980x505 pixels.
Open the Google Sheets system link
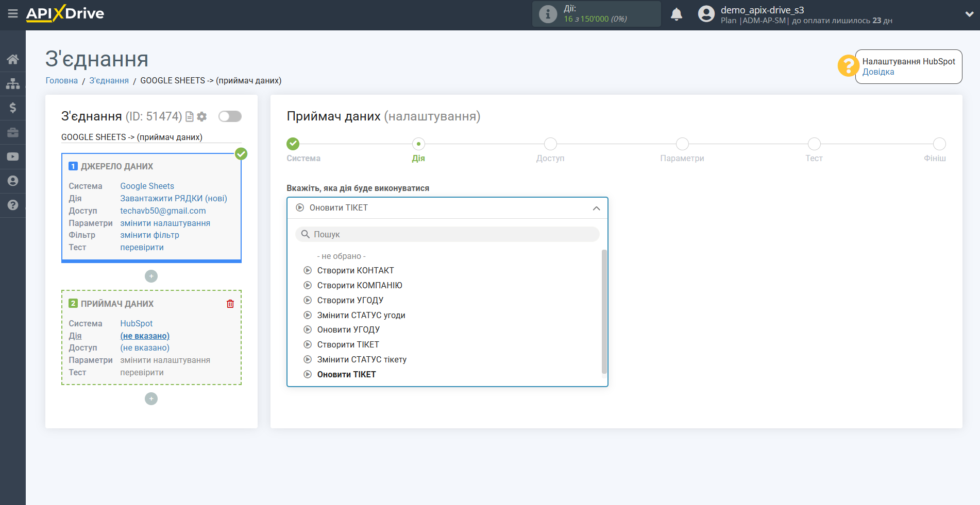pos(147,186)
